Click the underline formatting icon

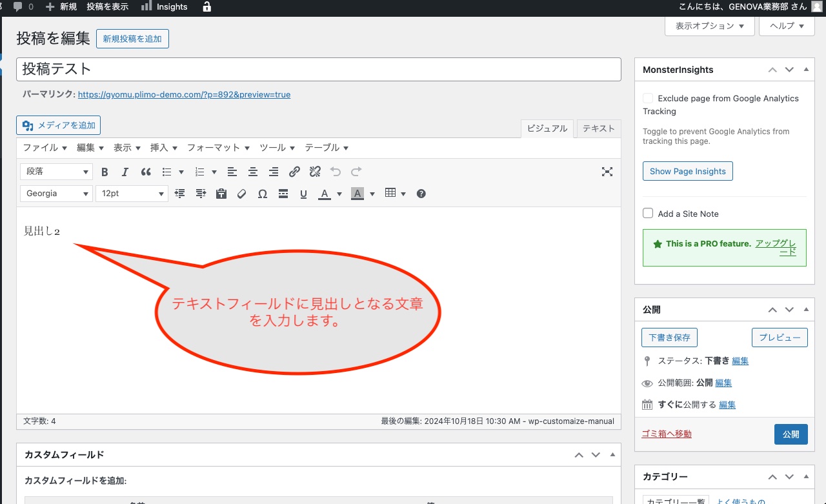(x=303, y=194)
